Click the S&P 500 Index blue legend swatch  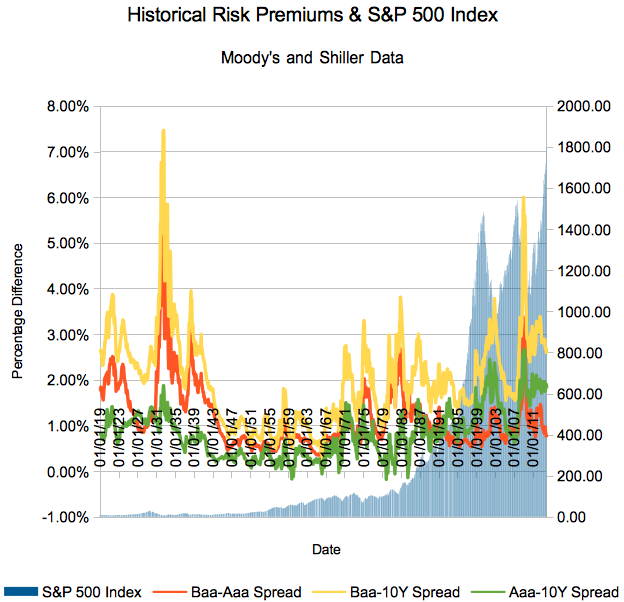(x=20, y=589)
